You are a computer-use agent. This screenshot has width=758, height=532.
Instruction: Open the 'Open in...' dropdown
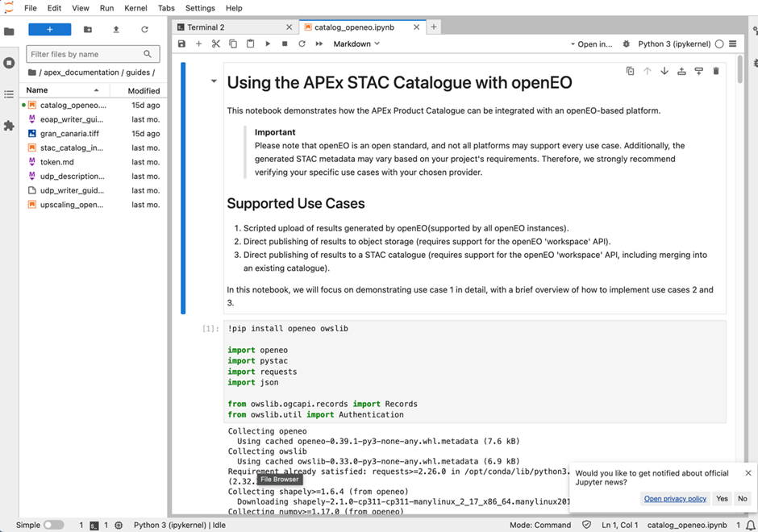point(591,44)
